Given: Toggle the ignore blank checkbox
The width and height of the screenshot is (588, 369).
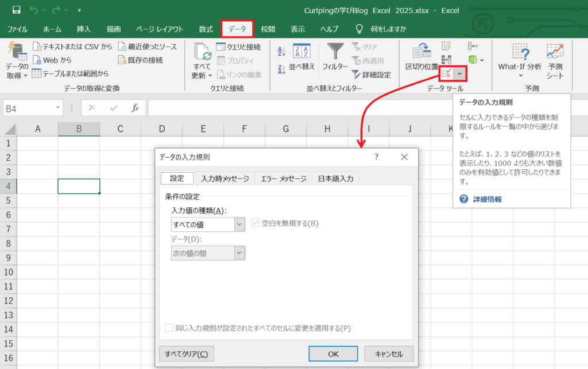Looking at the screenshot, I should [x=256, y=223].
